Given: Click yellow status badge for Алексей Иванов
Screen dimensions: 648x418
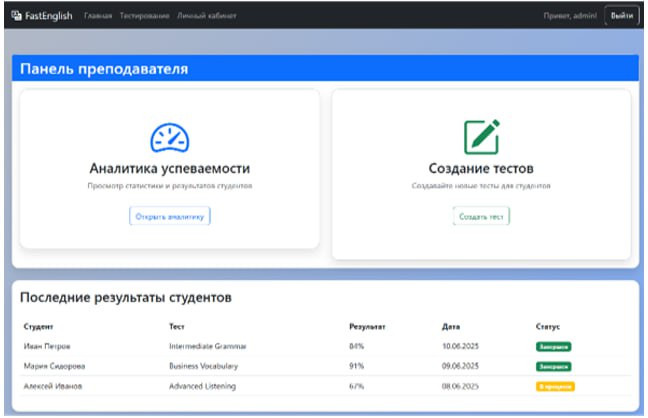Looking at the screenshot, I should [555, 386].
